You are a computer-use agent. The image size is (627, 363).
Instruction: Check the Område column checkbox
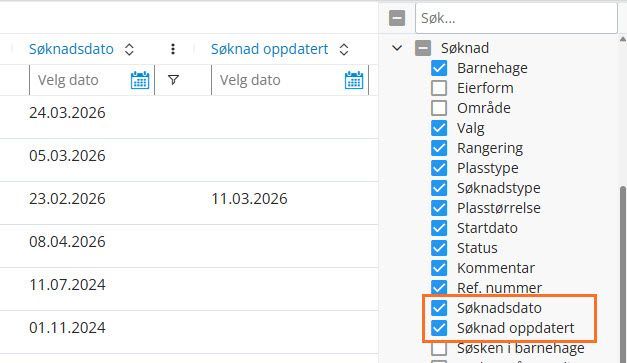(x=439, y=108)
